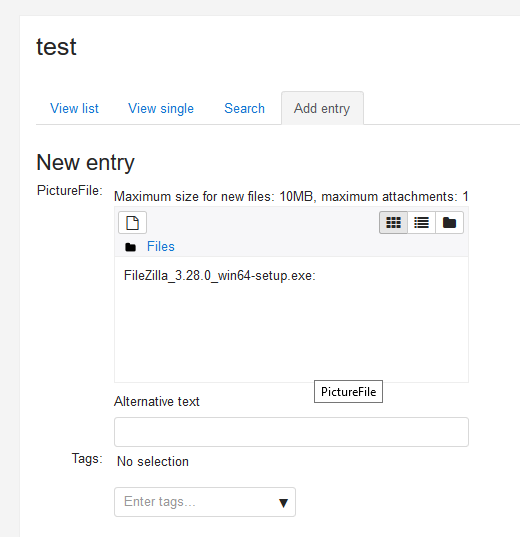Focus the Alternative text input box
Image resolution: width=520 pixels, height=537 pixels.
point(291,432)
